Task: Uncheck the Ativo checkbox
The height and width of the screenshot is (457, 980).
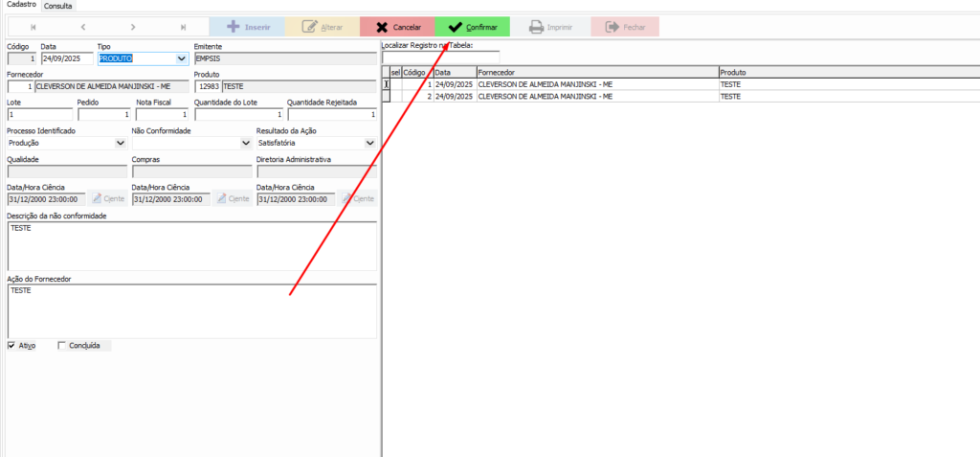Action: tap(11, 346)
